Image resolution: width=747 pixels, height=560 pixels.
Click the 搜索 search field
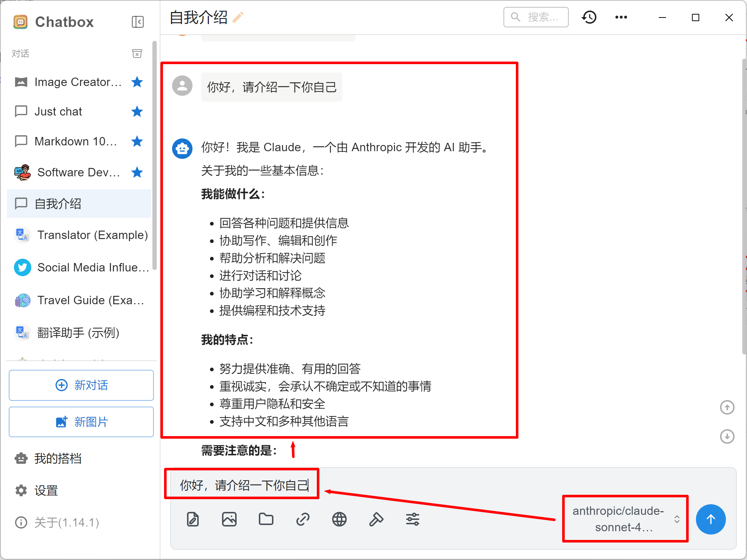tap(536, 17)
